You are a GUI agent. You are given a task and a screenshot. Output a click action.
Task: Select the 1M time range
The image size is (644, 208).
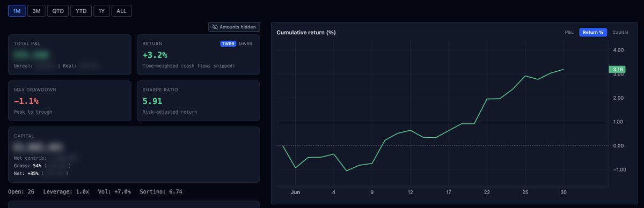tap(17, 11)
